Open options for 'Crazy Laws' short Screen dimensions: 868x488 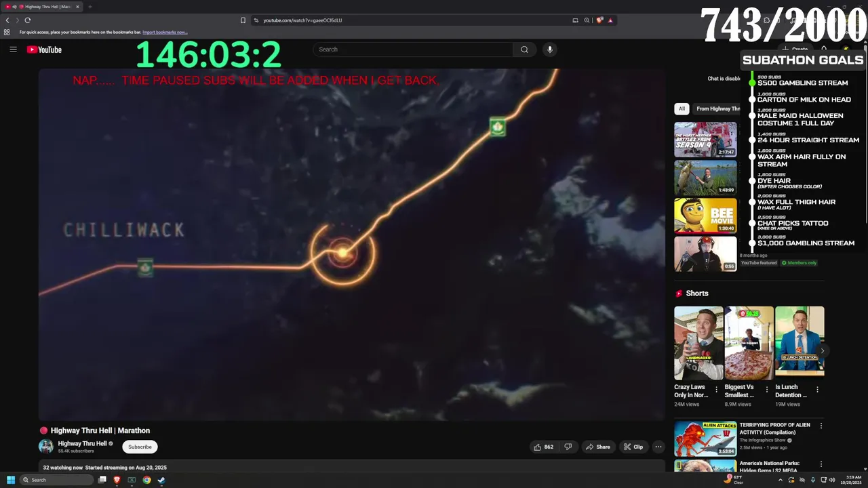716,390
